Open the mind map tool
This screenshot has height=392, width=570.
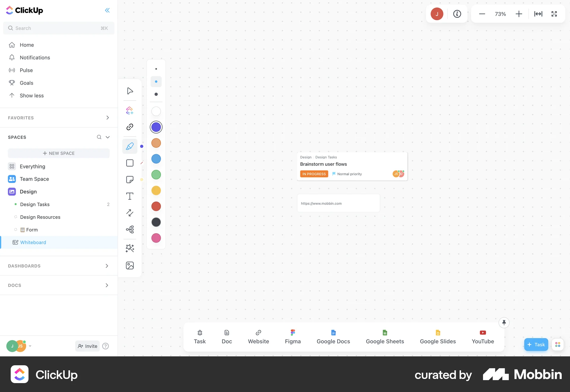[130, 229]
